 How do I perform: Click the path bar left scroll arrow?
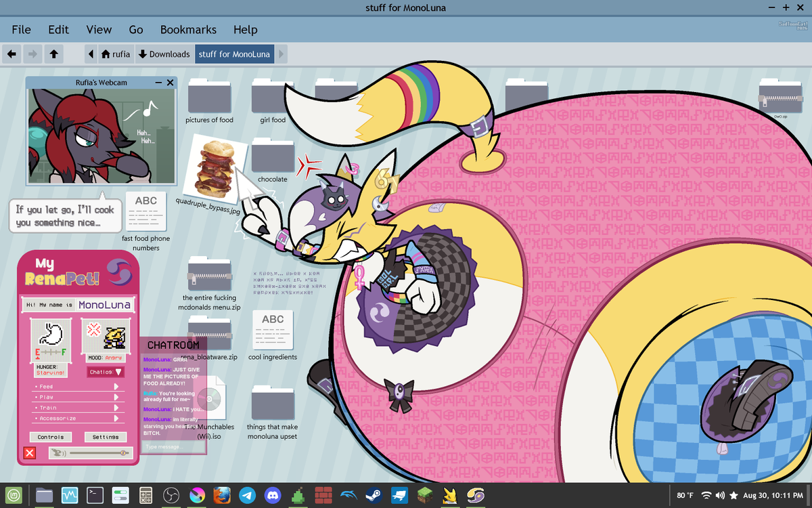click(x=91, y=54)
